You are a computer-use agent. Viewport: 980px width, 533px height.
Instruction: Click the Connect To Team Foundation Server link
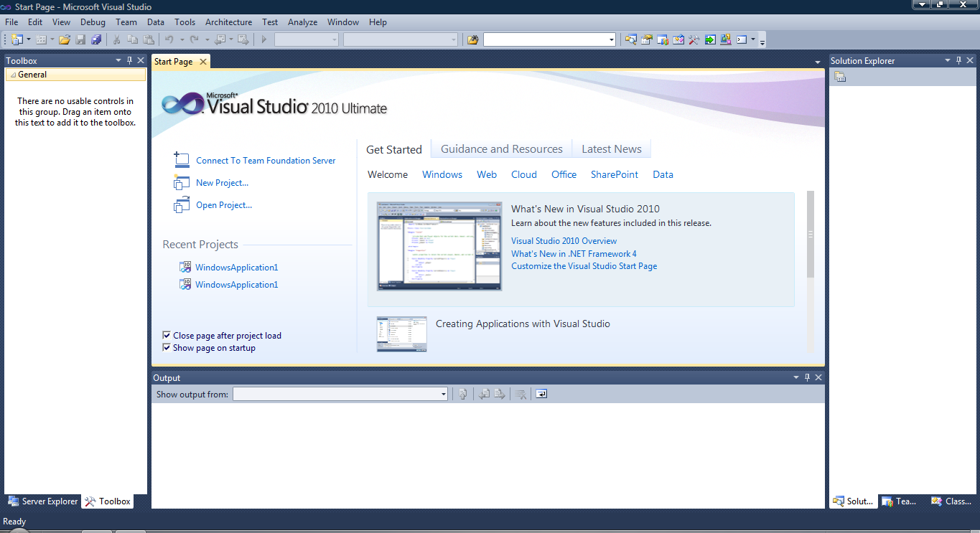click(266, 161)
